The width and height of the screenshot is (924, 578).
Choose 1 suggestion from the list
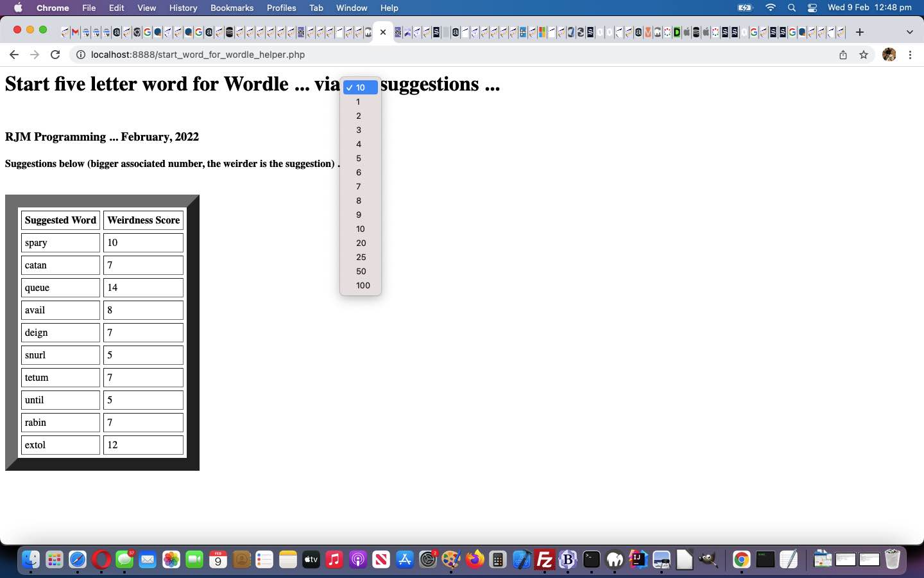click(x=361, y=101)
